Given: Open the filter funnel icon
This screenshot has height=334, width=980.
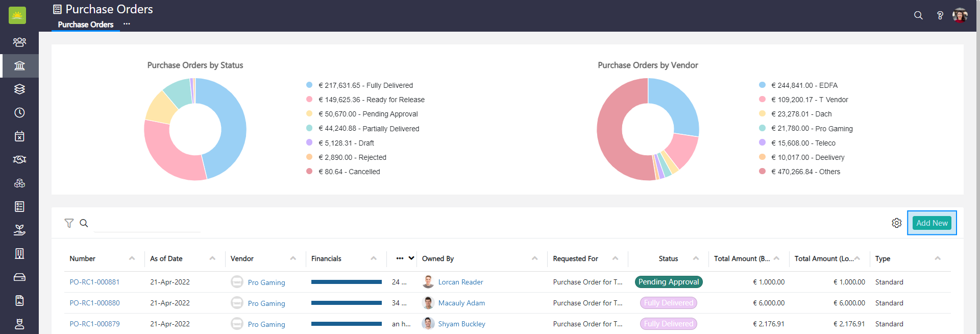Looking at the screenshot, I should pos(69,223).
